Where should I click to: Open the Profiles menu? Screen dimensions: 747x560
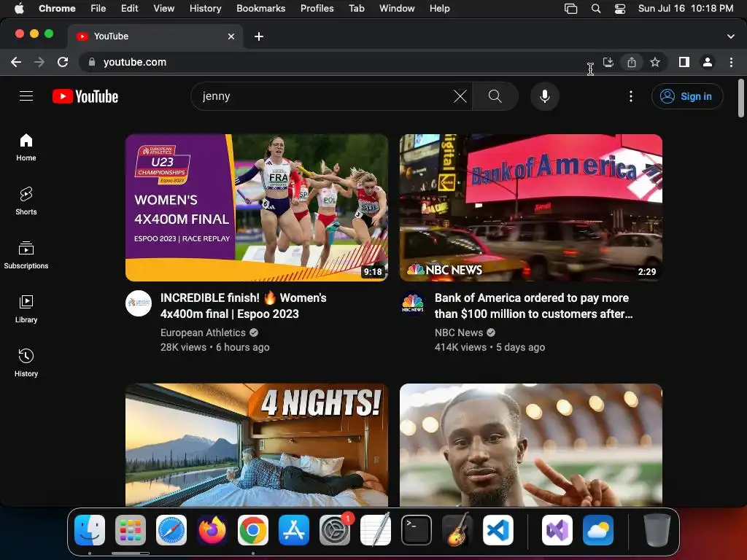[x=317, y=8]
